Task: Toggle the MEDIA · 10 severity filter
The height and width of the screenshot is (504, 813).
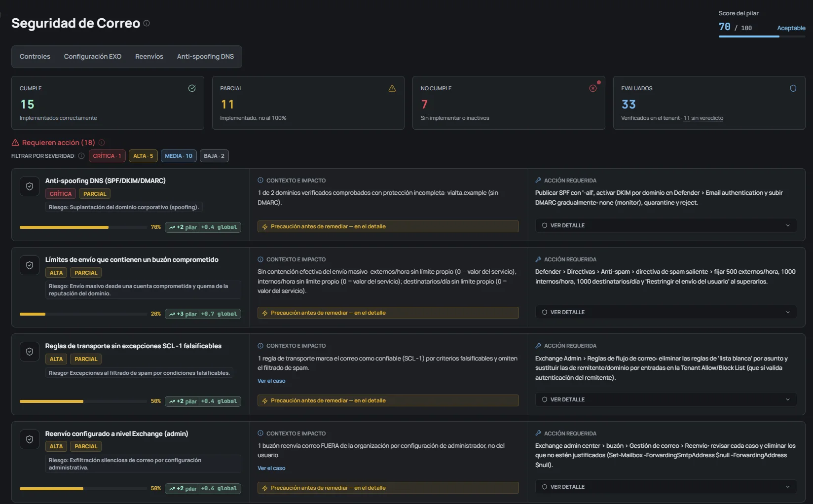Action: pyautogui.click(x=179, y=156)
